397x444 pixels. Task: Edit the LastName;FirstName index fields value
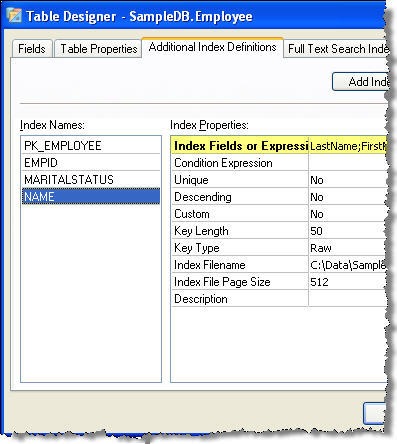[348, 145]
